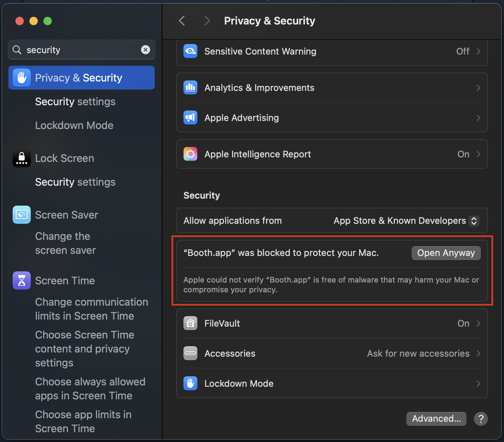The image size is (504, 442).
Task: Click the red close window button
Action: click(x=20, y=21)
